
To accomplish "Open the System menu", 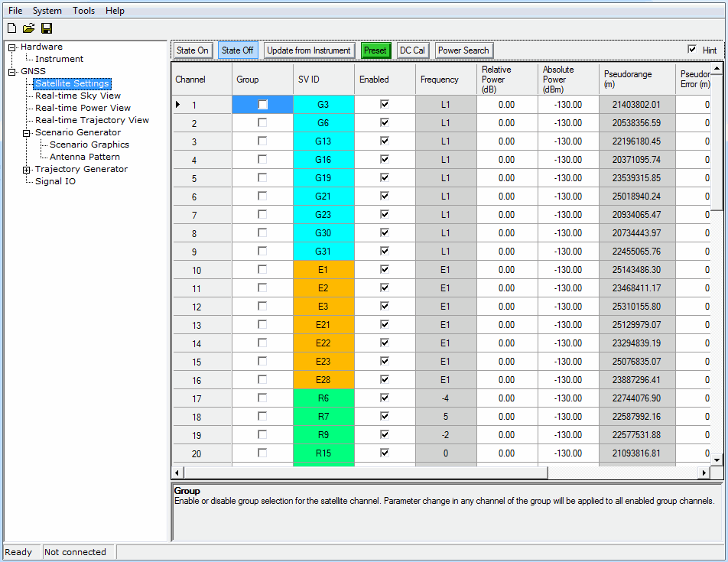I will point(47,11).
